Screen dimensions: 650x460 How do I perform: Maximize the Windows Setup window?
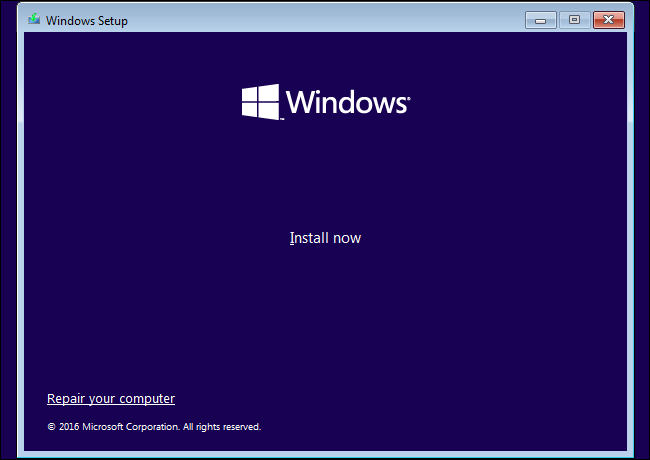coord(575,20)
